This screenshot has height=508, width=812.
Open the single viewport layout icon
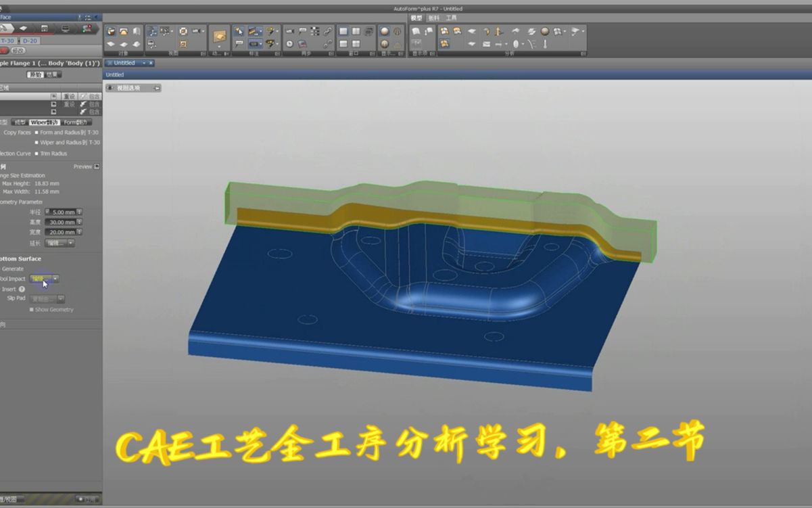click(x=343, y=31)
